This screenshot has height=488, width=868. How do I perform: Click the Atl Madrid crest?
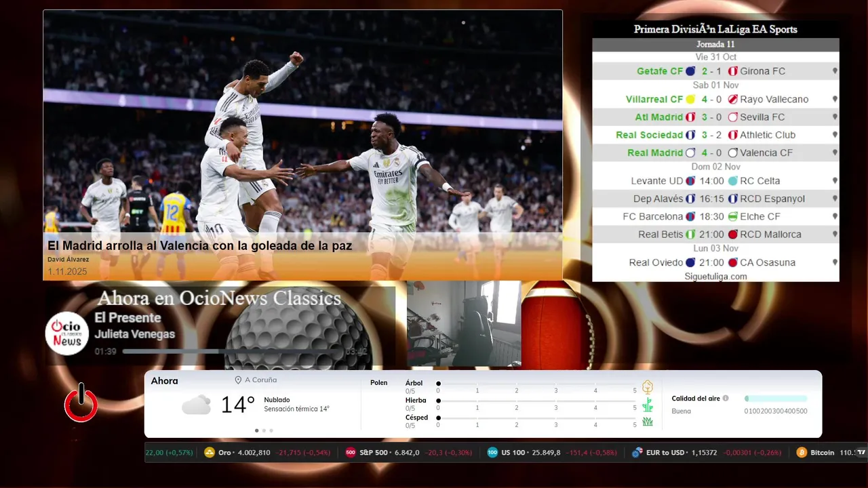[690, 117]
